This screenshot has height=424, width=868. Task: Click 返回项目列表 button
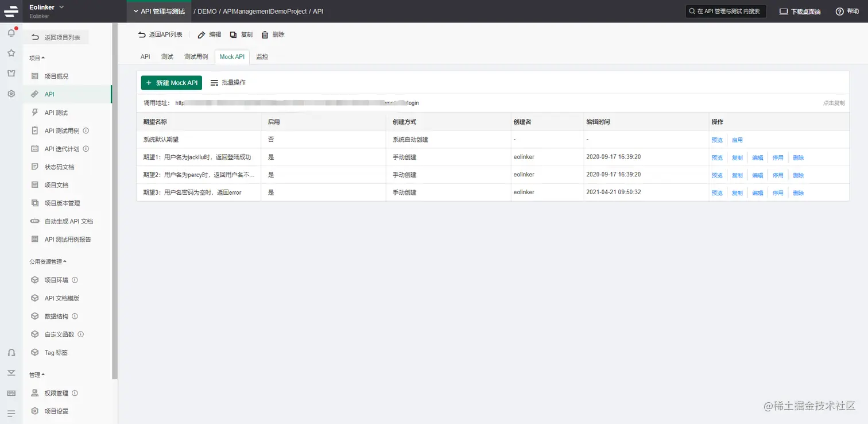click(56, 38)
